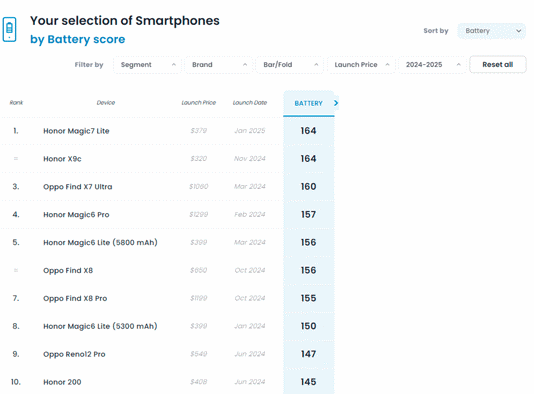Image resolution: width=534 pixels, height=394 pixels.
Task: Click the Launch Date column header
Action: pyautogui.click(x=250, y=103)
